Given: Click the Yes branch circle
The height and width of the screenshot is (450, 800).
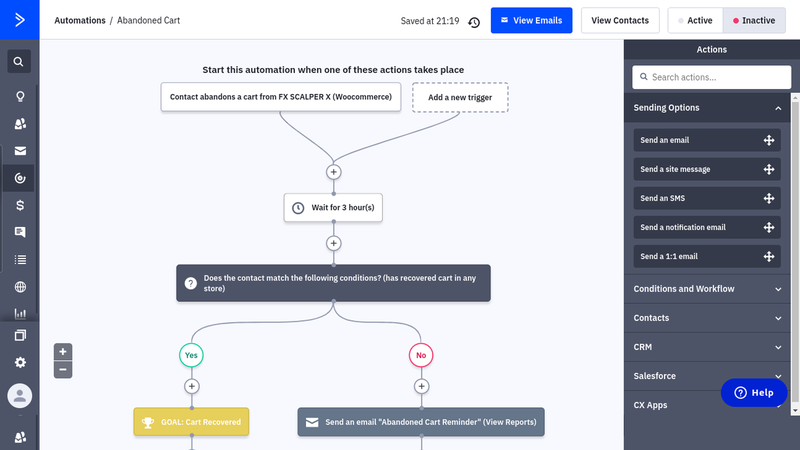Looking at the screenshot, I should [x=191, y=355].
